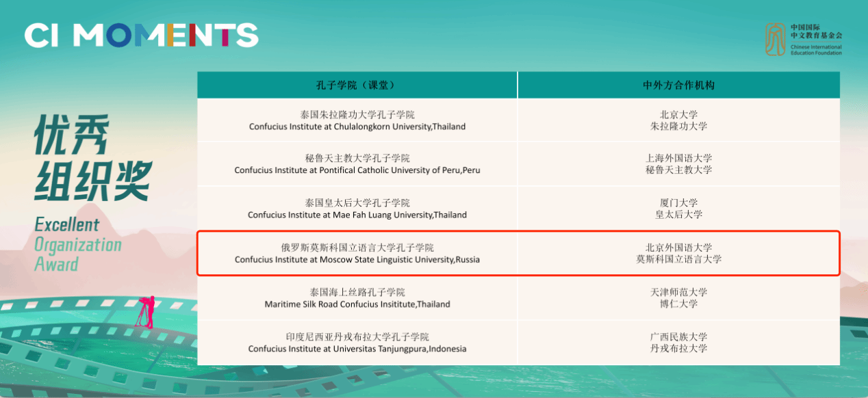
Task: Click the 广西民族大学 partner text
Action: (x=678, y=337)
